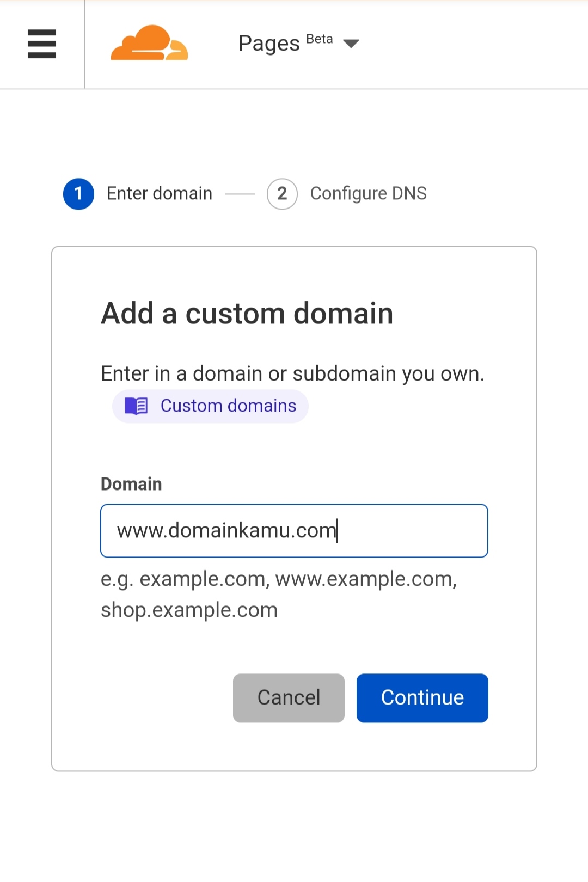Click the connector line between steps
The height and width of the screenshot is (882, 588).
point(240,194)
